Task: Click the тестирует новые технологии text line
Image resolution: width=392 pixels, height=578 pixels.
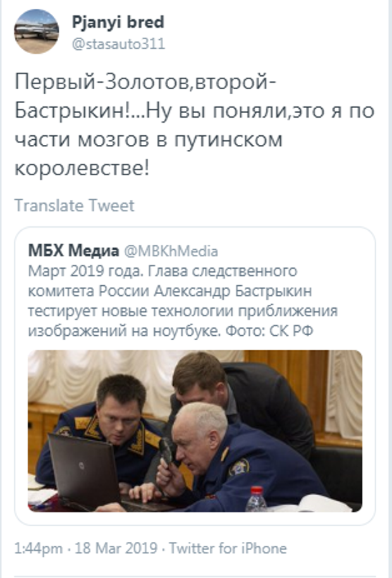Action: (183, 311)
